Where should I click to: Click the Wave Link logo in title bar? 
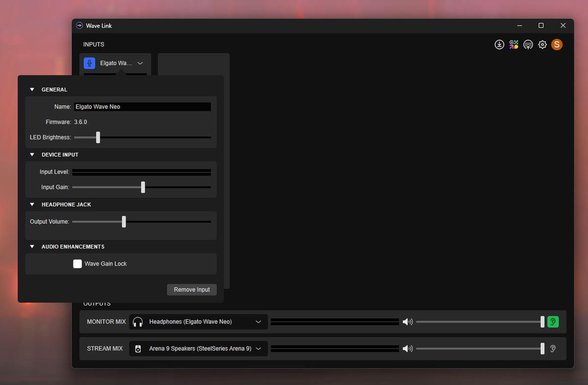tap(80, 26)
